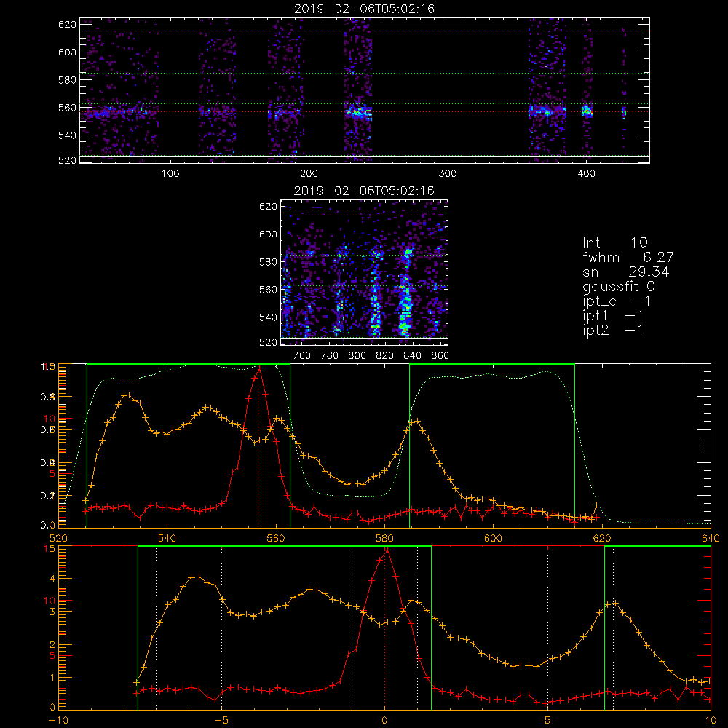Click red y-axis label 15 of bottom plot
The image size is (728, 728).
point(50,549)
